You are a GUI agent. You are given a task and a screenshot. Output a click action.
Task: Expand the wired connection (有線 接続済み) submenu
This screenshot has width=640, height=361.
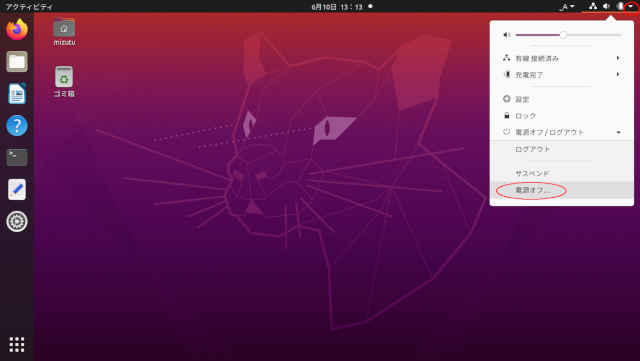coord(562,58)
